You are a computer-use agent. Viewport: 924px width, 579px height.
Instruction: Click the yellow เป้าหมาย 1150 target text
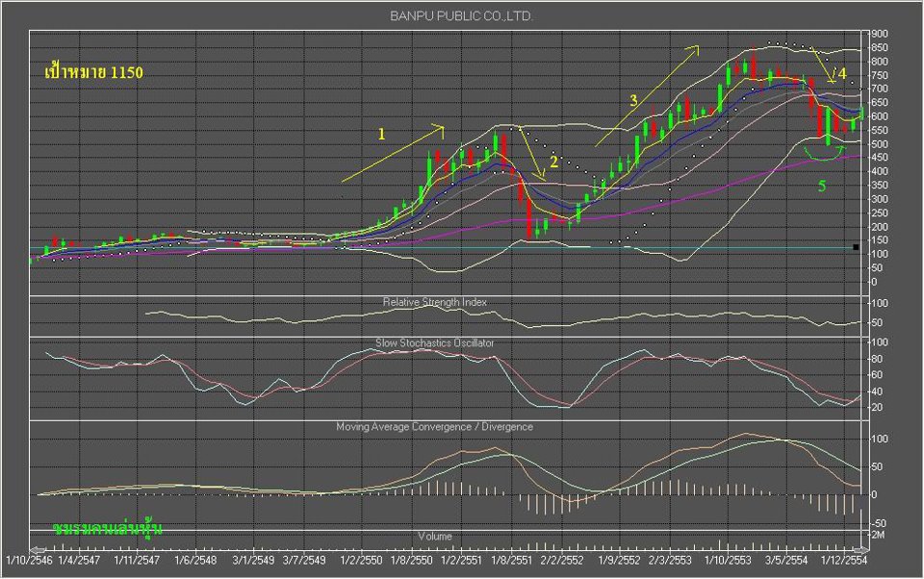pyautogui.click(x=94, y=72)
